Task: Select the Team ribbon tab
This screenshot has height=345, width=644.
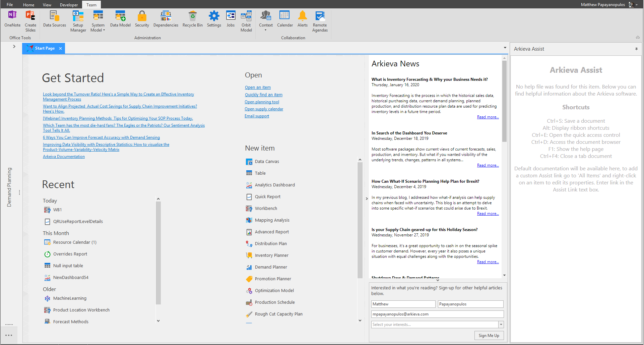Action: tap(91, 5)
